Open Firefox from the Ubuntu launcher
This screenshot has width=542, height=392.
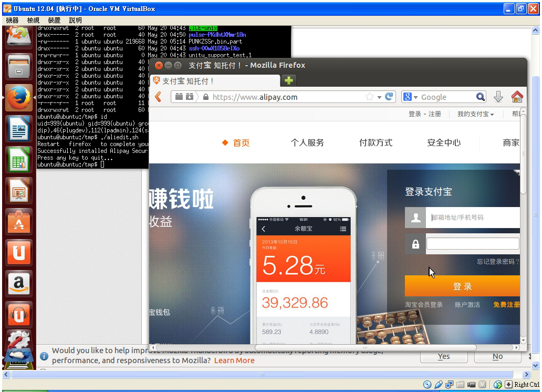(19, 98)
